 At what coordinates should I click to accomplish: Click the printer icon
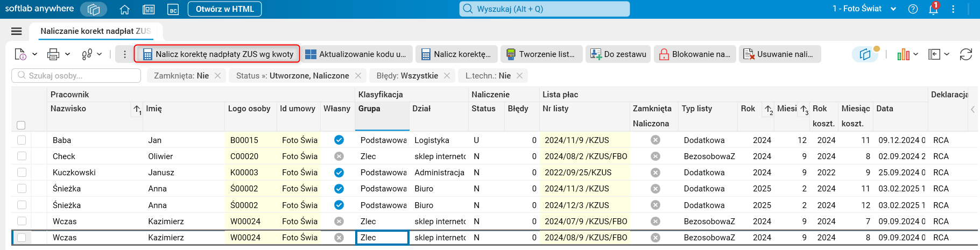(x=53, y=54)
